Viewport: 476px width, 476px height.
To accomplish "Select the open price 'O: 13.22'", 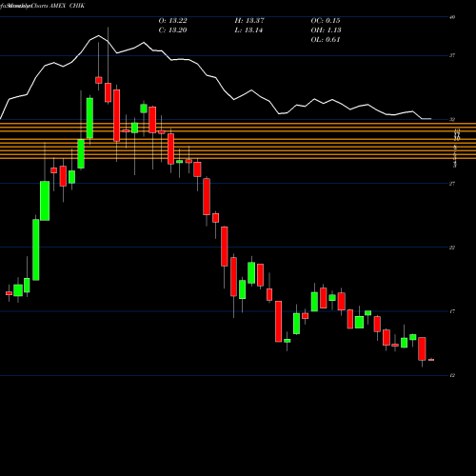I will (172, 21).
